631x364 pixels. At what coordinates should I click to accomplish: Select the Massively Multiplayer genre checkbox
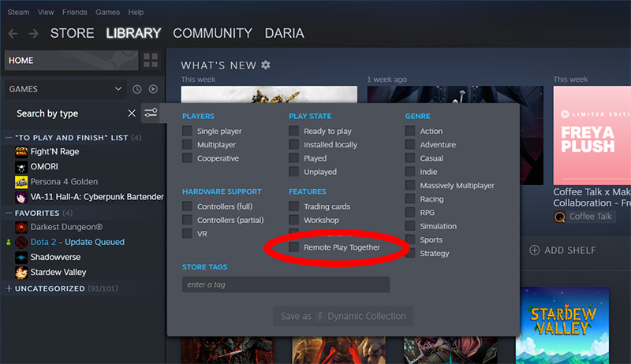[x=410, y=185]
